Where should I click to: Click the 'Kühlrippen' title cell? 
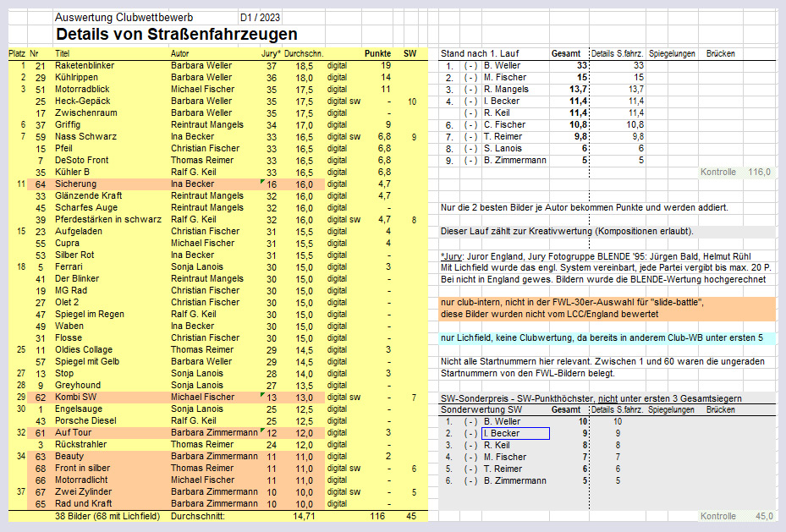(76, 78)
